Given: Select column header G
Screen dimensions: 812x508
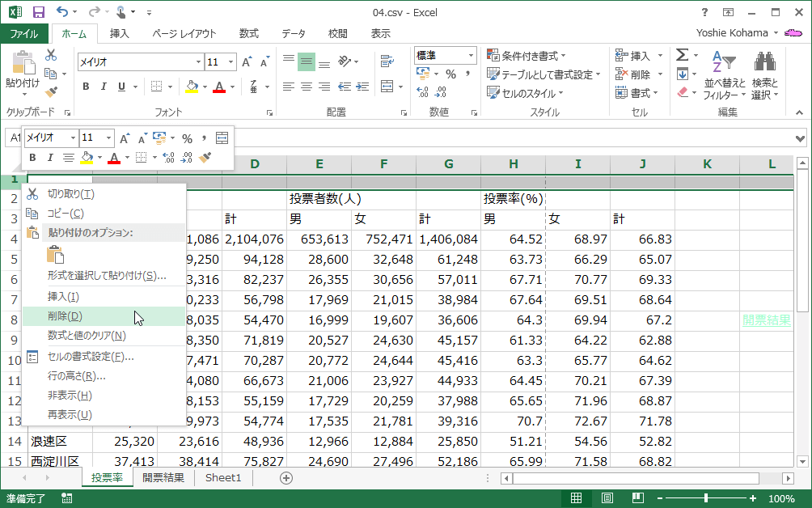Looking at the screenshot, I should 449,164.
